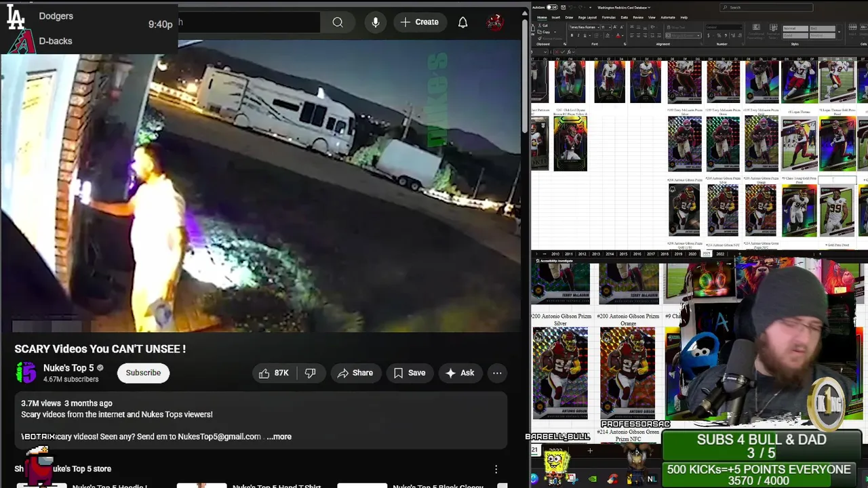Save the Excel workbook with save icon
The height and width of the screenshot is (488, 868).
563,7
